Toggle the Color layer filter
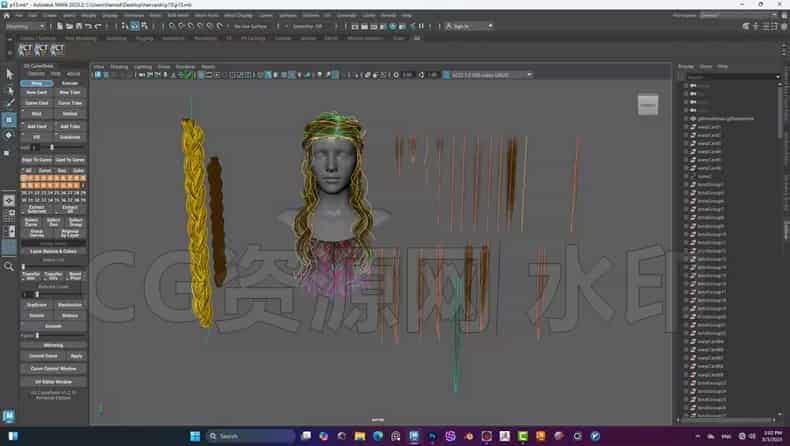 [x=78, y=171]
